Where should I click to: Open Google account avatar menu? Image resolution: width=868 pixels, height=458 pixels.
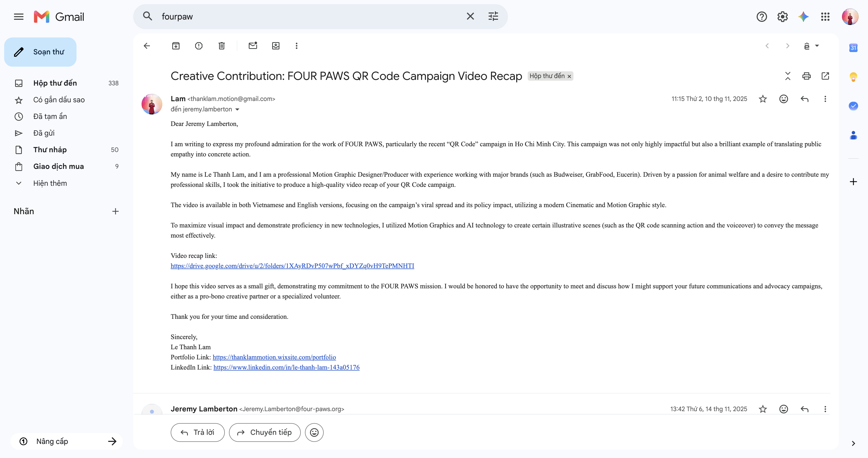[x=850, y=16]
